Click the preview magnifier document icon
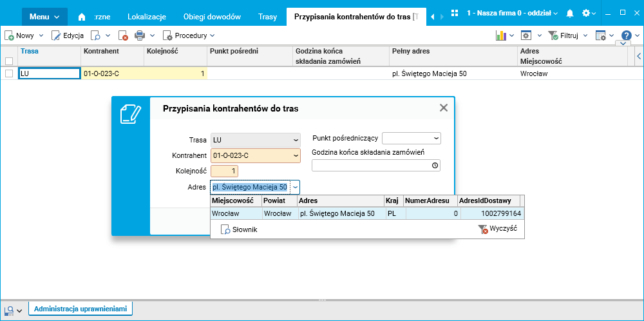Viewport: 644px width, 321px height. point(96,35)
